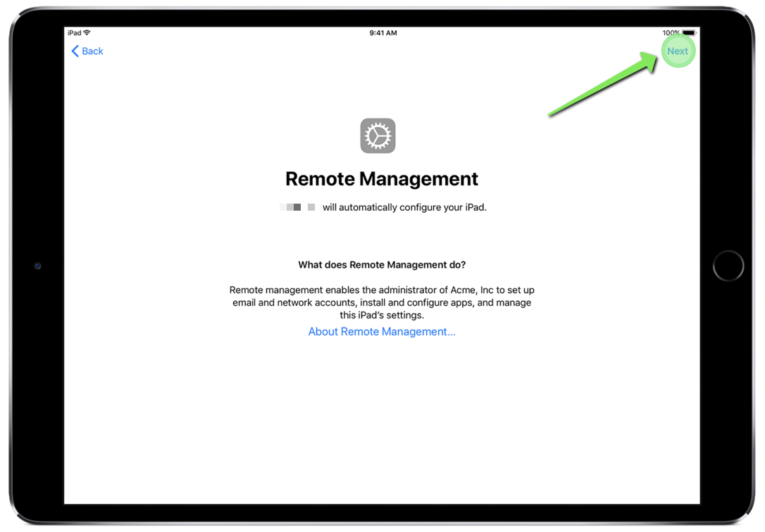Tap the Back chevron arrow icon
The image size is (765, 532).
click(75, 51)
